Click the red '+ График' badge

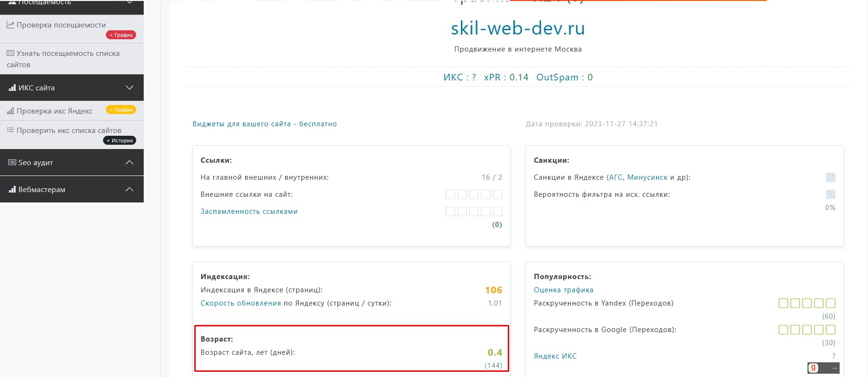click(121, 35)
